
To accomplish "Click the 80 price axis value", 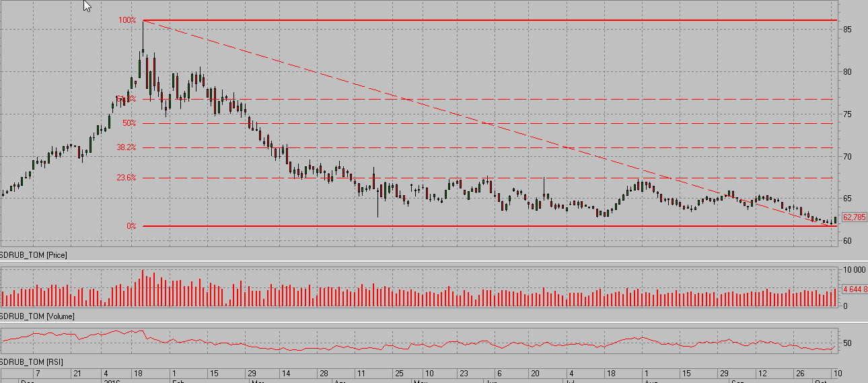I will coord(846,72).
